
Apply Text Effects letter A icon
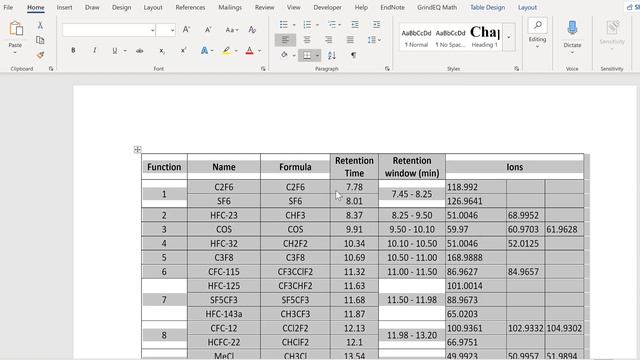(204, 51)
